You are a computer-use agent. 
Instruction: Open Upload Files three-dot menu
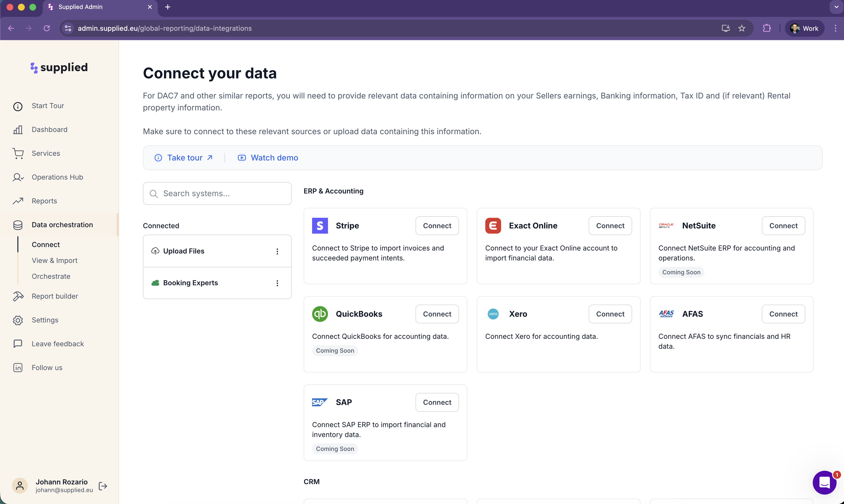click(x=277, y=251)
